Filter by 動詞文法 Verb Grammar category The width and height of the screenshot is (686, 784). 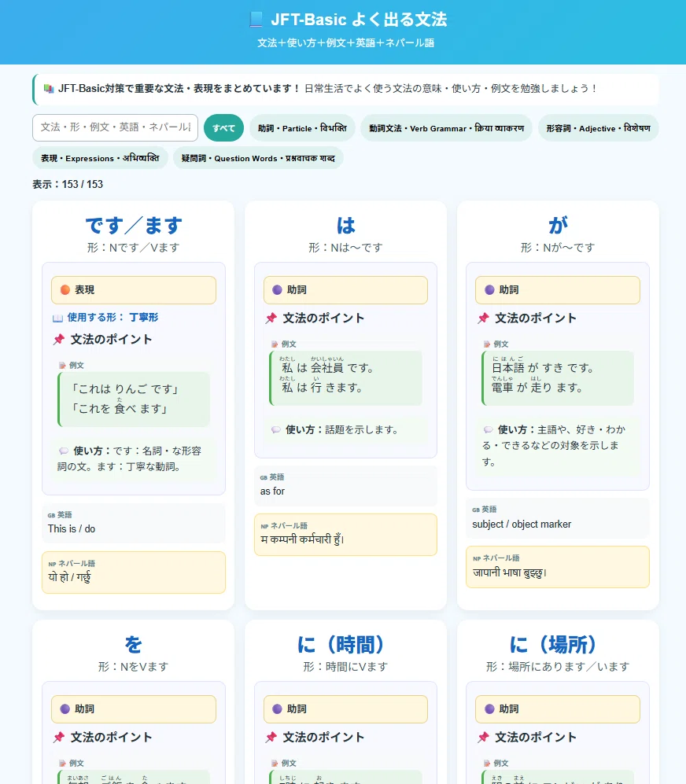click(446, 128)
